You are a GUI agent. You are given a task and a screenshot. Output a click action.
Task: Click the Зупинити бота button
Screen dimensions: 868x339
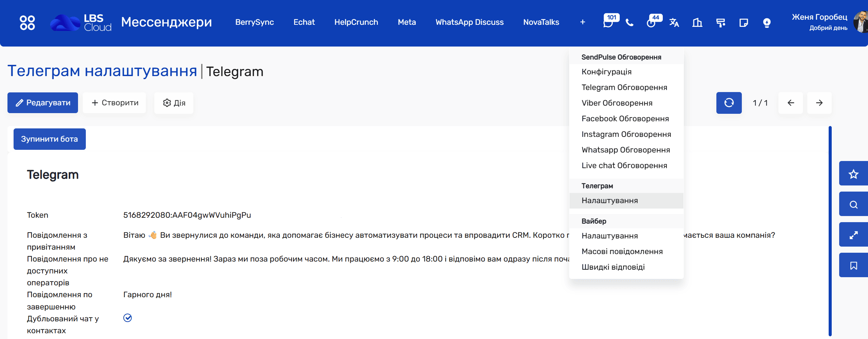tap(50, 139)
